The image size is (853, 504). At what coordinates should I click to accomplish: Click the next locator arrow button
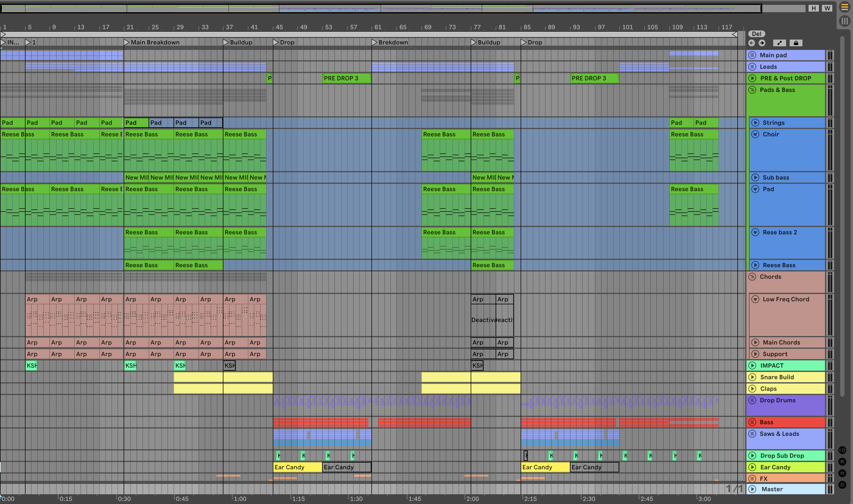[762, 43]
